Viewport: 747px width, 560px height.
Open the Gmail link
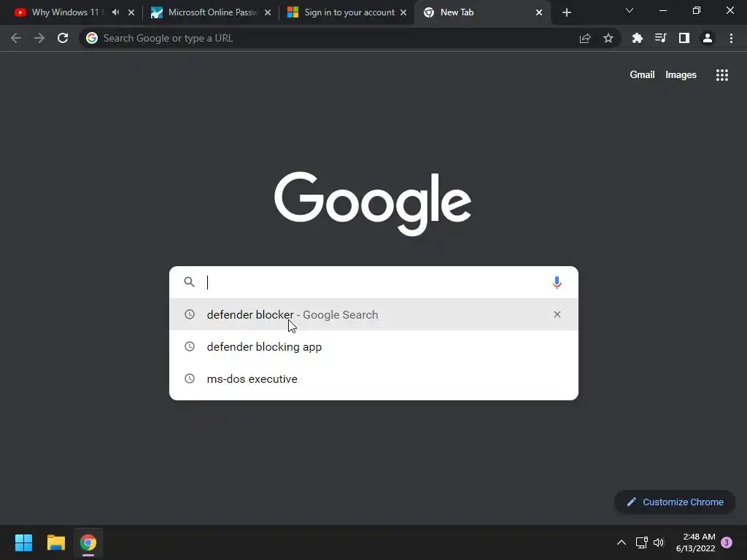point(642,75)
